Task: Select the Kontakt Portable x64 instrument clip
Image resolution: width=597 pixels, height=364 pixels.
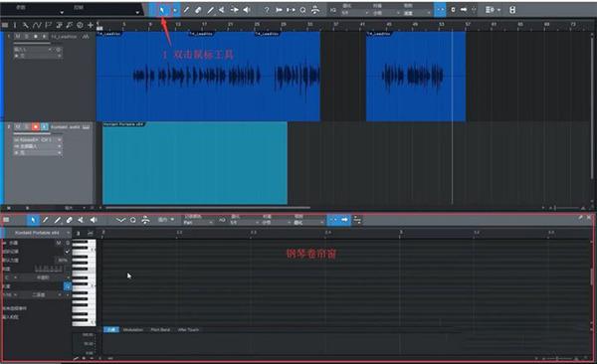Action: tap(195, 163)
